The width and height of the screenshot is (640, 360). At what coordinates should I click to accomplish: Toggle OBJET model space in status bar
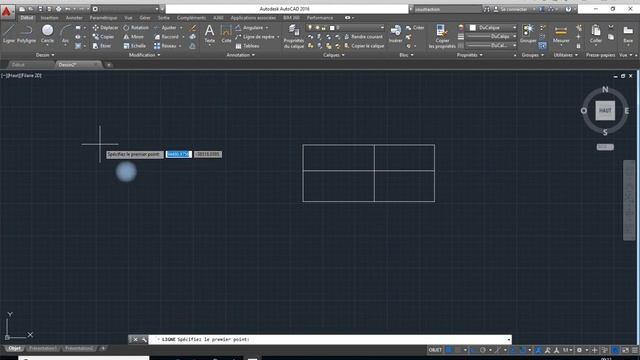(435, 350)
